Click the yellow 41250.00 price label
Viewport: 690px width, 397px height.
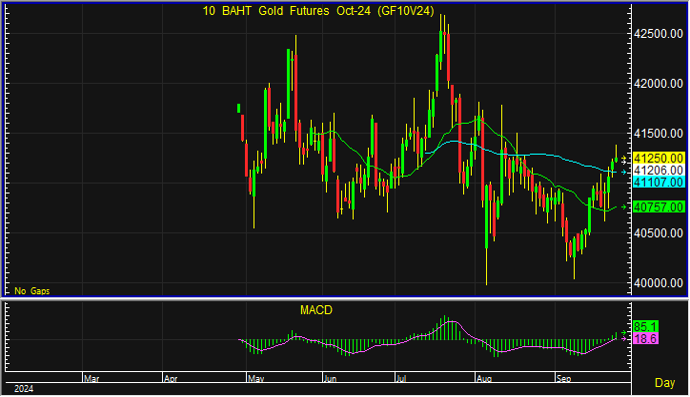coord(658,158)
